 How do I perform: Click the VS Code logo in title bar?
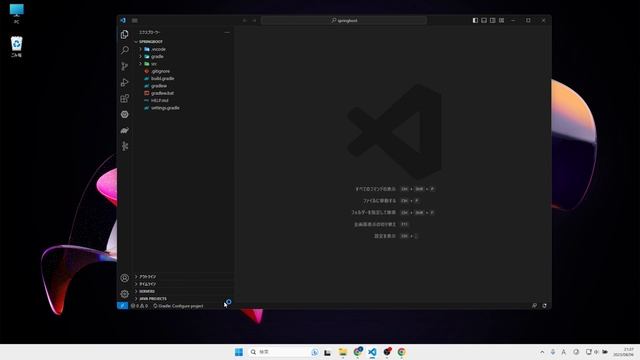click(123, 20)
